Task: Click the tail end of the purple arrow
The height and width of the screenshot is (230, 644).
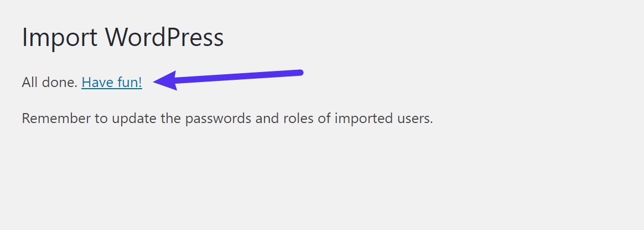Action: click(299, 72)
